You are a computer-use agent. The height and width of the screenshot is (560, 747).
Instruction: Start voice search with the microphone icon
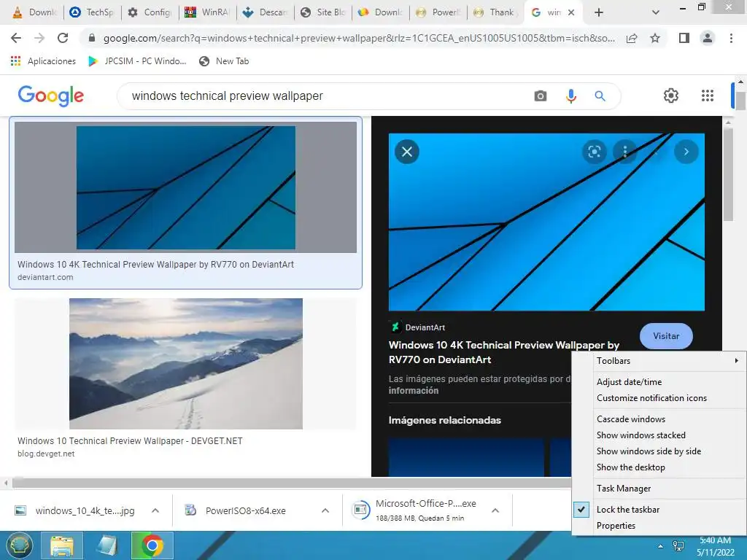click(x=570, y=96)
